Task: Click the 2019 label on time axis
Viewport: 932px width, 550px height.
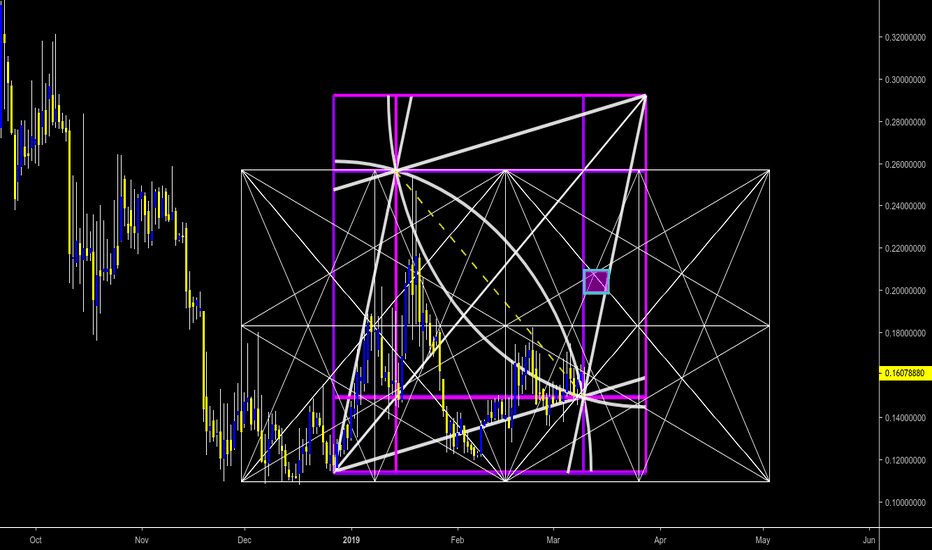Action: (352, 540)
